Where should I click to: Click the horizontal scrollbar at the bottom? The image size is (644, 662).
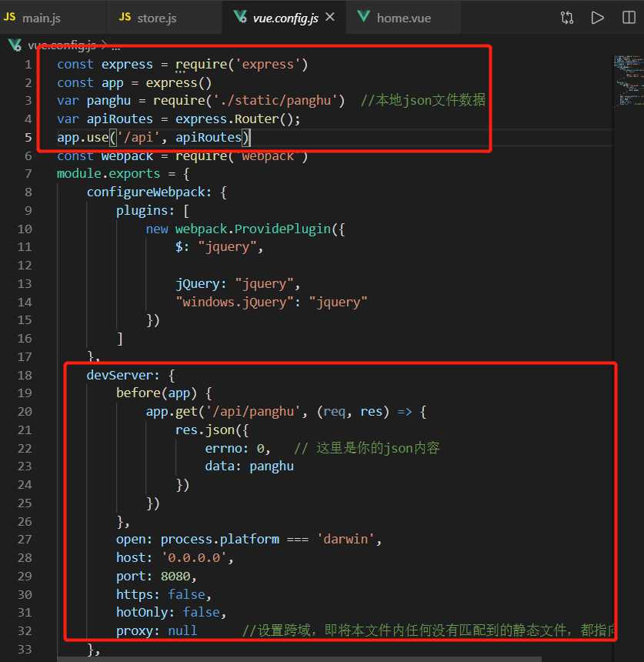[299, 659]
